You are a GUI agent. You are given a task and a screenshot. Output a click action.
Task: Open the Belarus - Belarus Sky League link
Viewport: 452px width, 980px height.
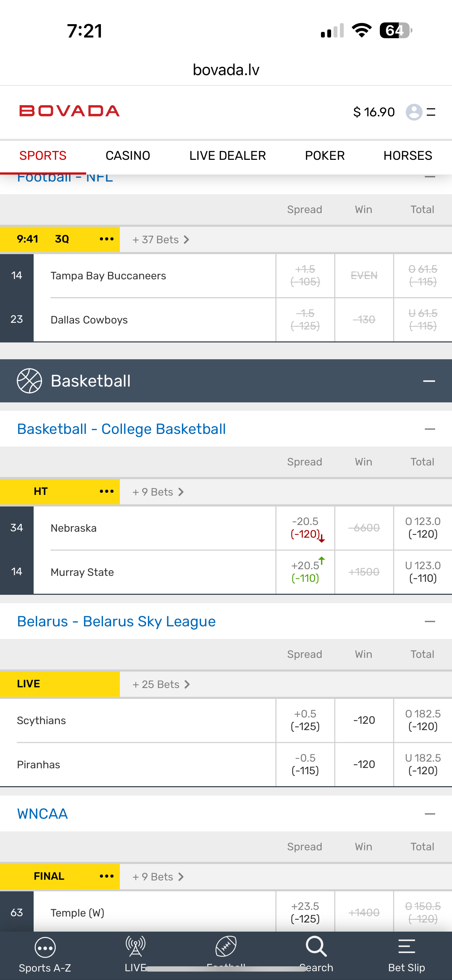click(x=116, y=622)
